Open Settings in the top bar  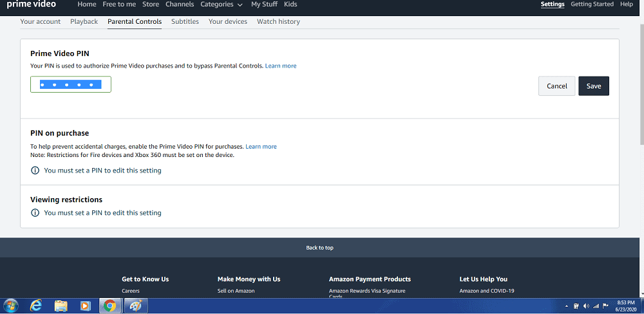[x=553, y=4]
